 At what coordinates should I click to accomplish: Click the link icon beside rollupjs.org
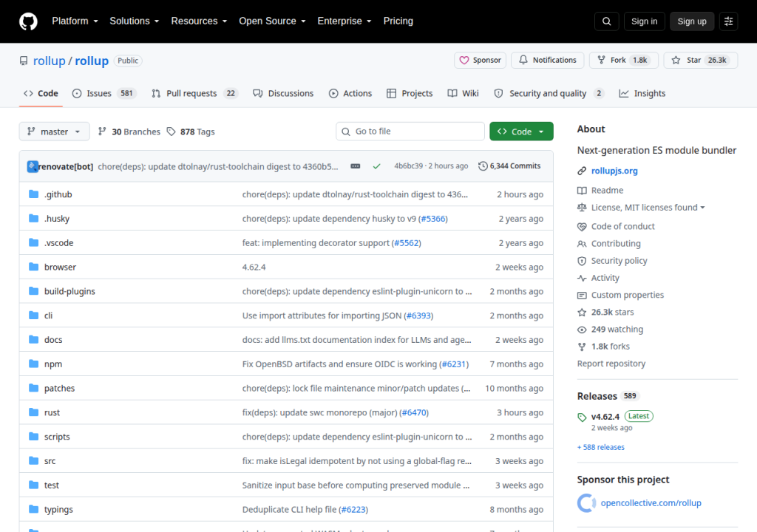click(582, 171)
